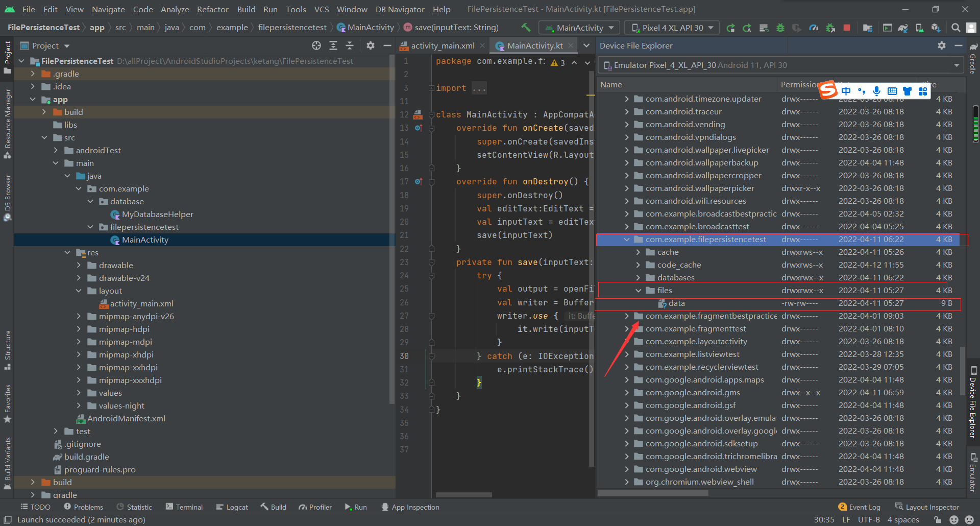Click Sync Project with Gradle Files icon
This screenshot has width=980, height=526.
click(903, 28)
